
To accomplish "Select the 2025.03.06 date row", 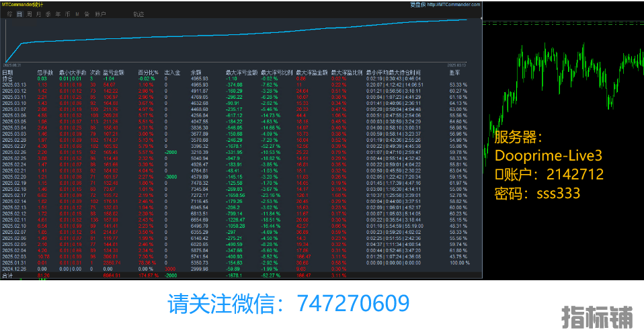I will pos(241,116).
